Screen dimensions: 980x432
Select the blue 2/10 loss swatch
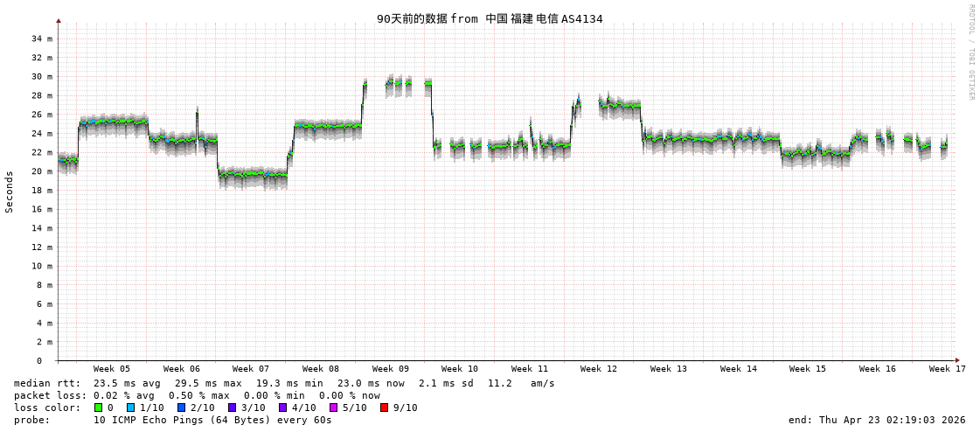click(181, 408)
